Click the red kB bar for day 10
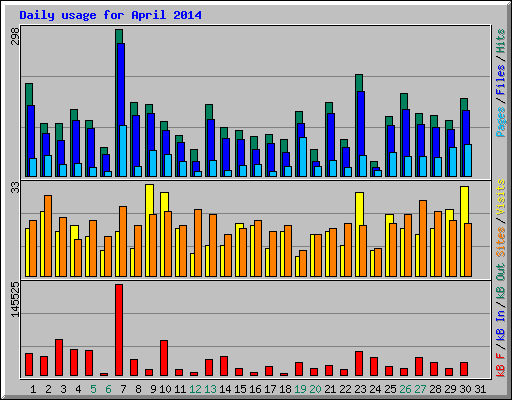Image resolution: width=512 pixels, height=400 pixels. click(x=164, y=358)
